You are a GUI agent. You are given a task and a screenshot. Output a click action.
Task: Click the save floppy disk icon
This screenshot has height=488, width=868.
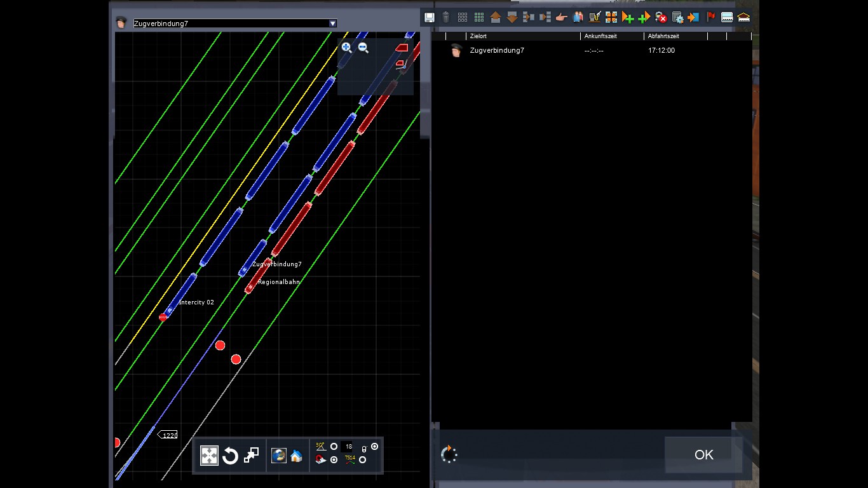tap(430, 17)
